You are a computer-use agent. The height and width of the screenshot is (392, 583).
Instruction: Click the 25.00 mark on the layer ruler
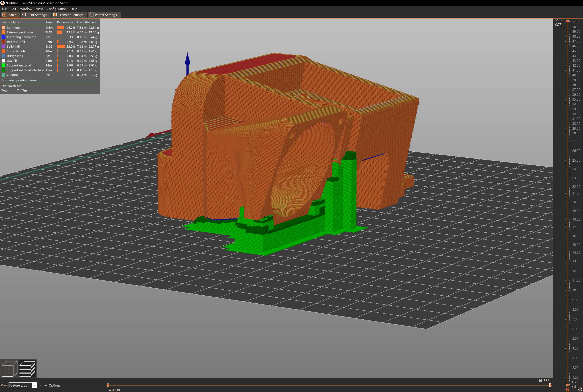pyautogui.click(x=576, y=161)
